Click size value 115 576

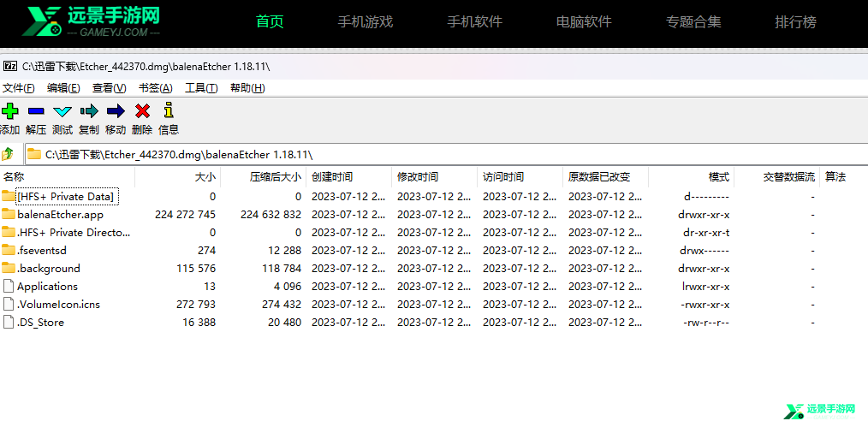[197, 269]
